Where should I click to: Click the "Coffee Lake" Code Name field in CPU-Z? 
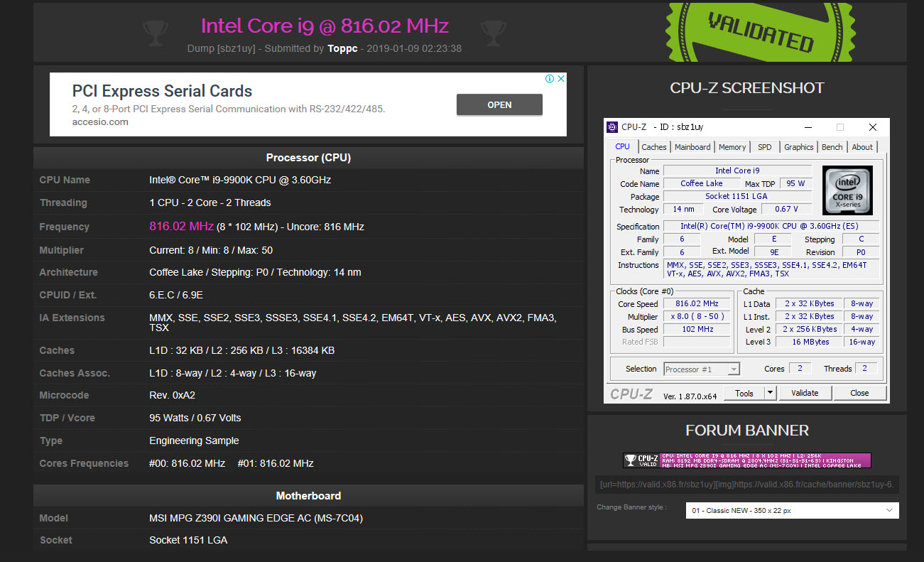click(702, 183)
